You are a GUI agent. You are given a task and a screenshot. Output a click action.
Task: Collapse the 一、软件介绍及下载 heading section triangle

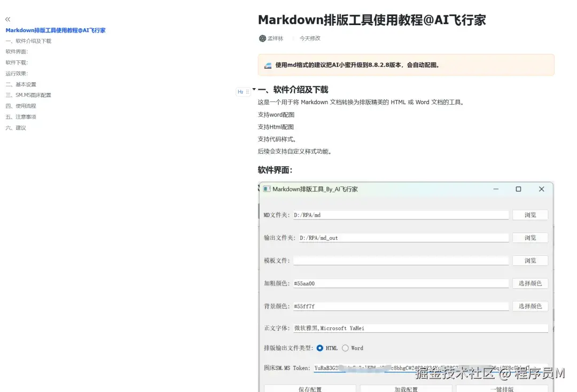254,89
